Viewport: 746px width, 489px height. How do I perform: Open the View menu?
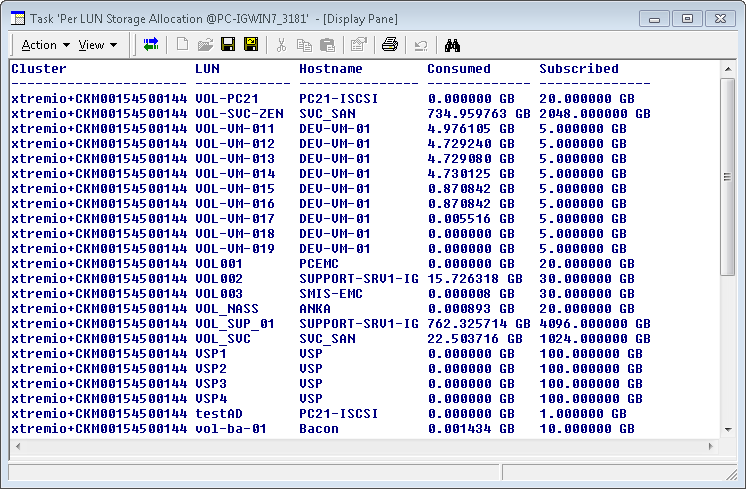(91, 45)
